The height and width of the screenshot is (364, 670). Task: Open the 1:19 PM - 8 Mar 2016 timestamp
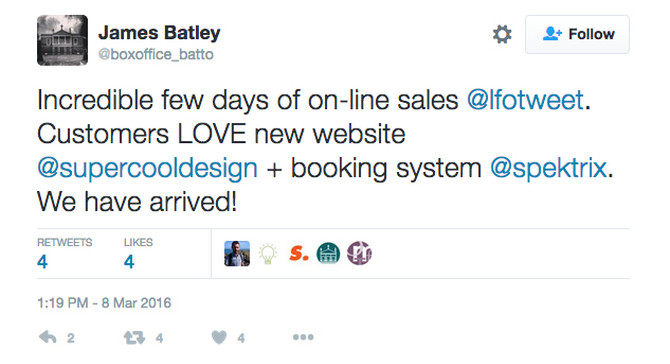pos(104,303)
